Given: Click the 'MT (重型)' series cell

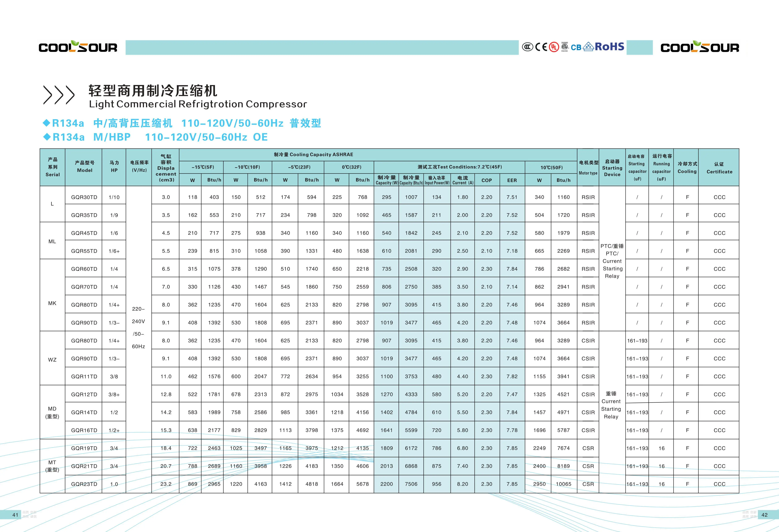Looking at the screenshot, I should pyautogui.click(x=52, y=466).
